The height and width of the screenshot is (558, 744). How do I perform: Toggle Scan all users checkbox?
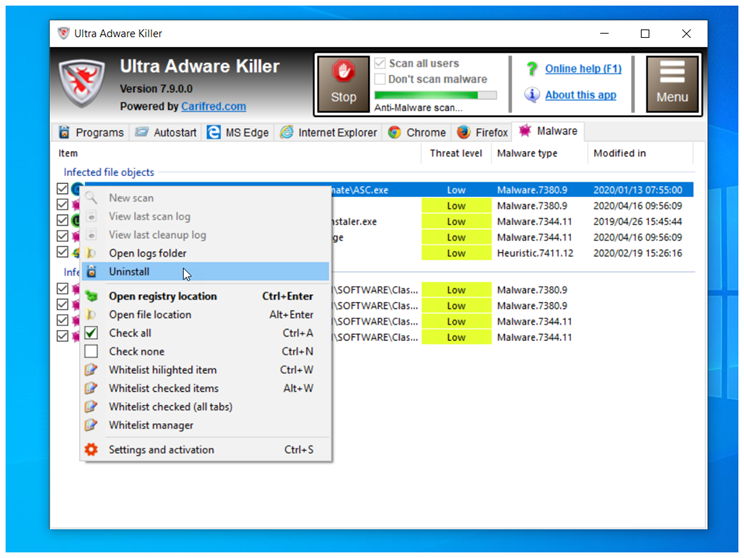(x=380, y=63)
